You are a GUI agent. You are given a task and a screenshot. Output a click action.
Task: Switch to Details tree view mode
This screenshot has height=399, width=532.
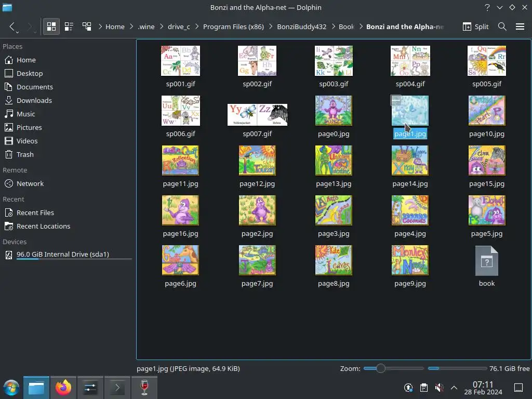coord(87,26)
